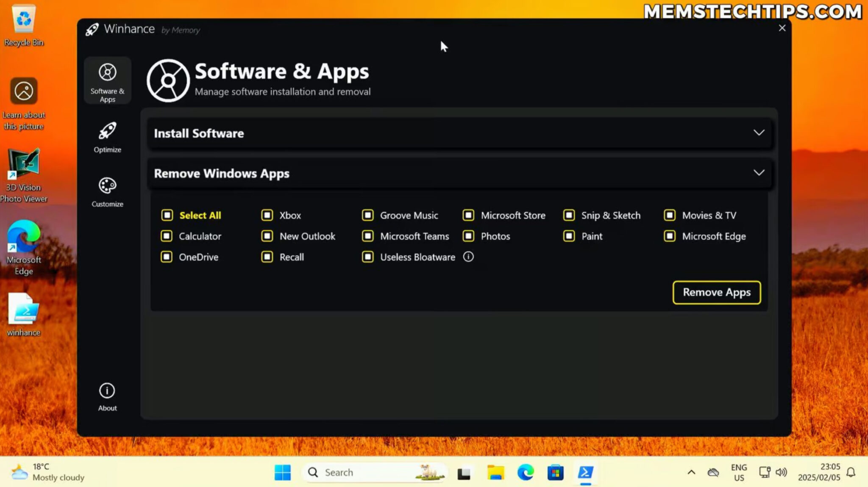
Task: Open the notification bell in taskbar
Action: (x=851, y=472)
